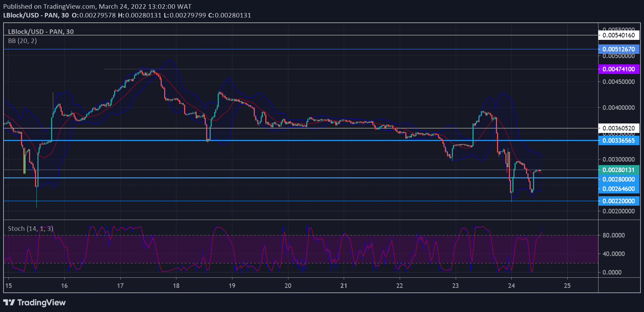
Task: Select the 0.00540160 price label
Action: (x=619, y=35)
